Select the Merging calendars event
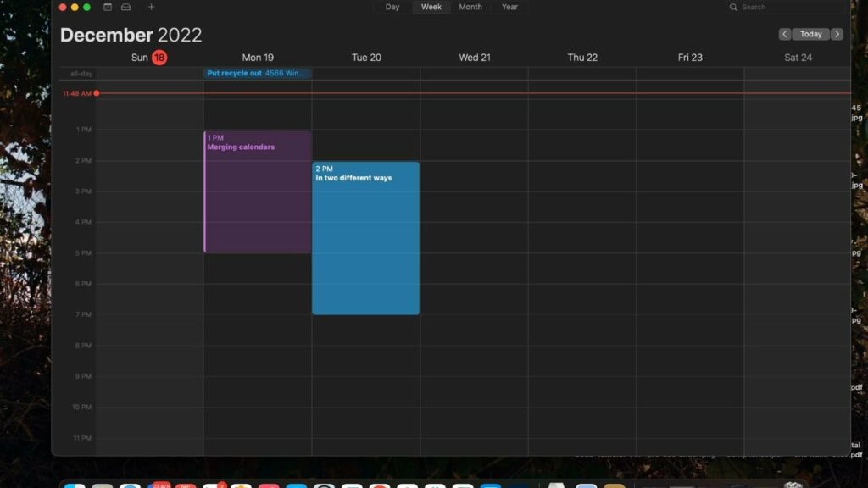This screenshot has width=868, height=488. 258,191
